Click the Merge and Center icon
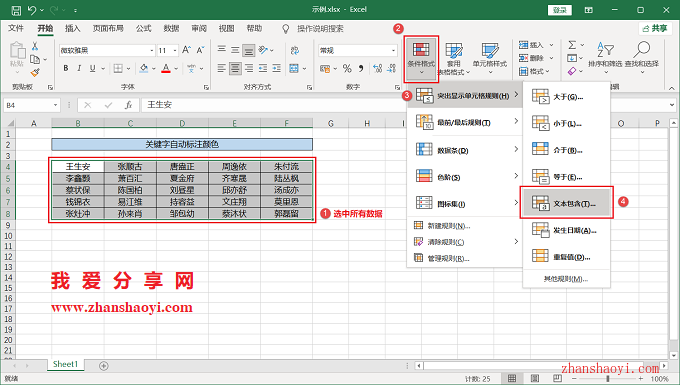 (x=294, y=69)
